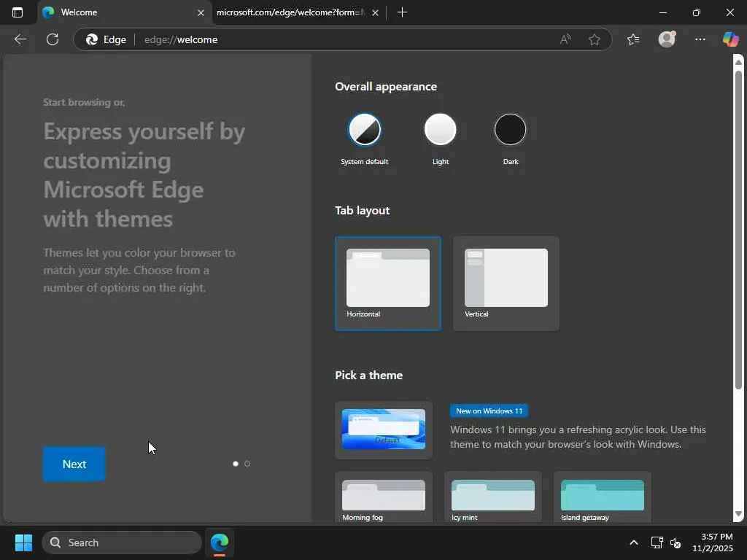
Task: Show hidden system tray icons
Action: pyautogui.click(x=634, y=542)
